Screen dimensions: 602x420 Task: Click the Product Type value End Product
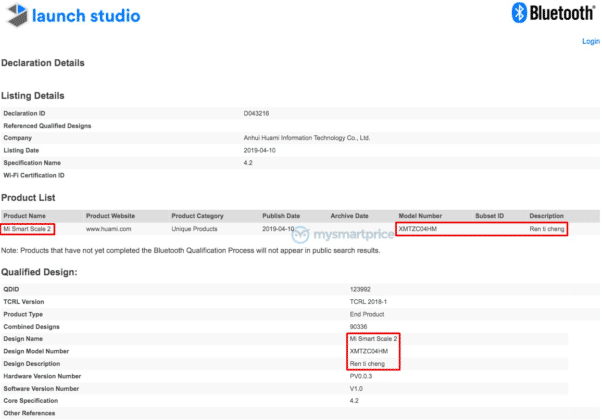click(x=367, y=314)
